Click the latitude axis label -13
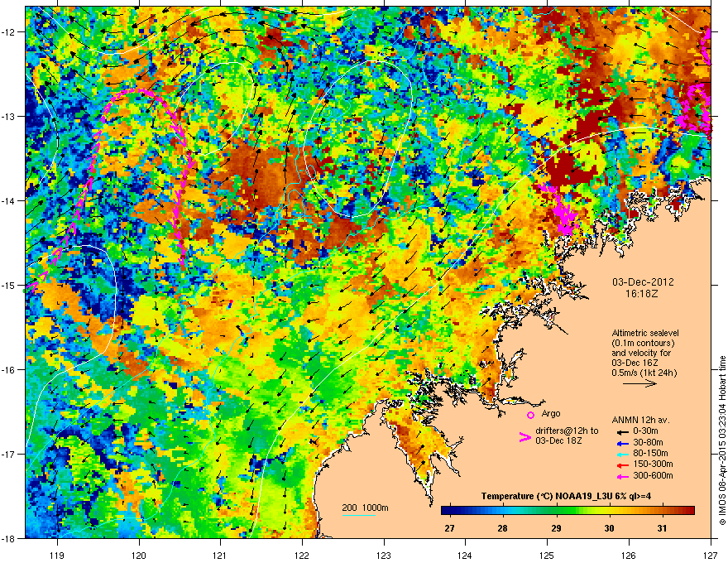 (x=9, y=116)
